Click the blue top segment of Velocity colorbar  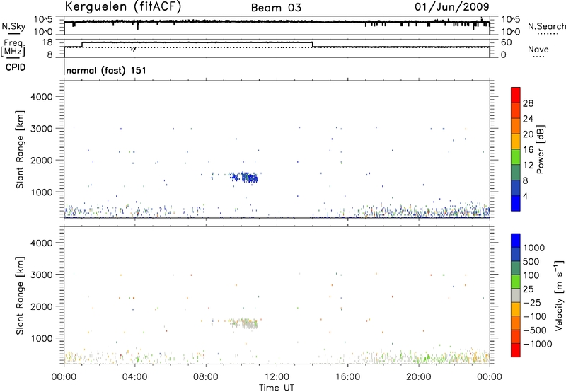tap(516, 241)
